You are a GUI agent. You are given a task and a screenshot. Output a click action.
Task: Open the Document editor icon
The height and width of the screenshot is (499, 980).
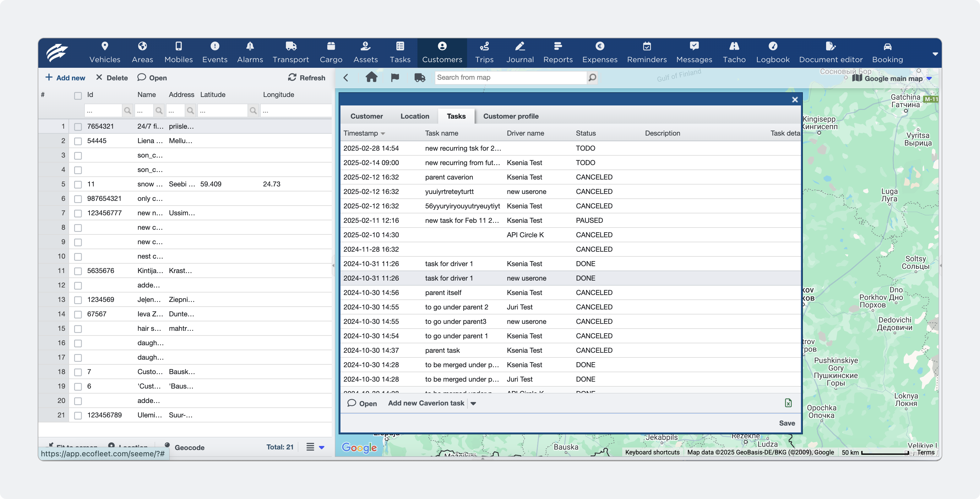point(830,46)
